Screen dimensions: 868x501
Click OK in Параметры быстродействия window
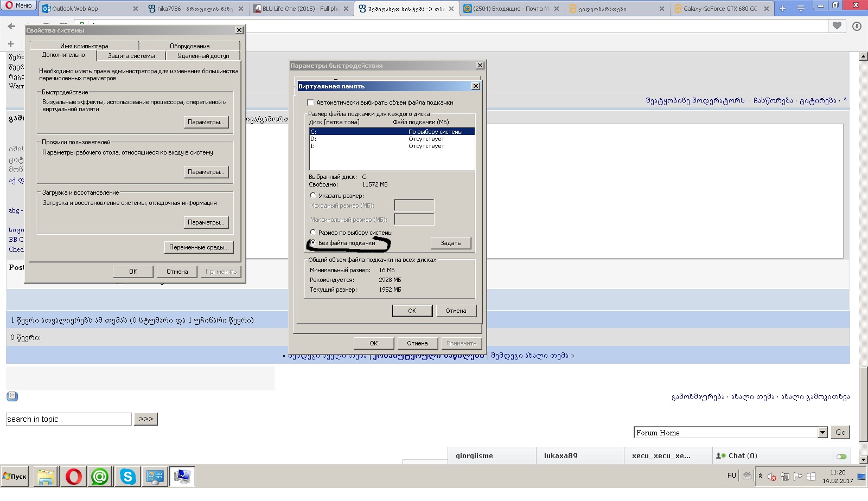(374, 343)
